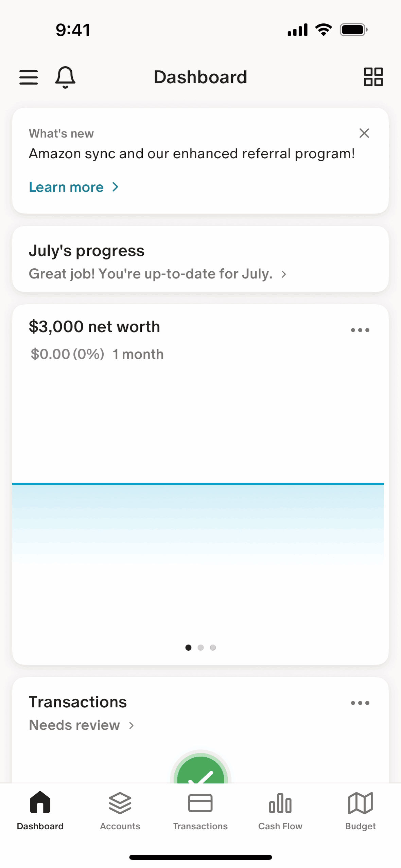Screen dimensions: 401x868
Task: Expand July's progress details chevron
Action: (x=284, y=274)
